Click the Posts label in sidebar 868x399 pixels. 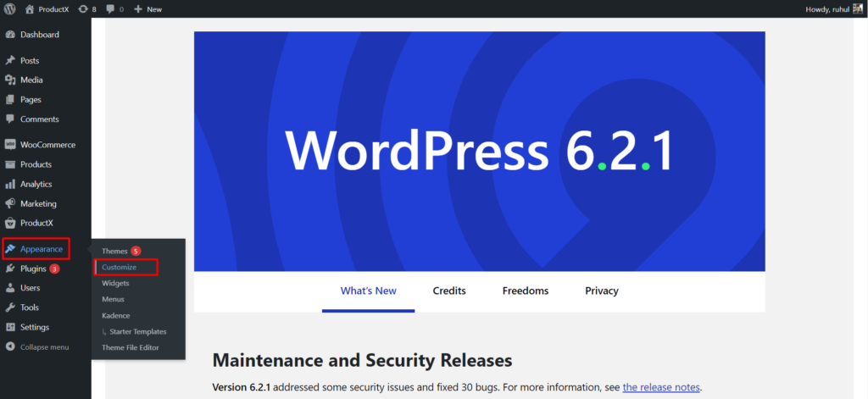pyautogui.click(x=30, y=61)
